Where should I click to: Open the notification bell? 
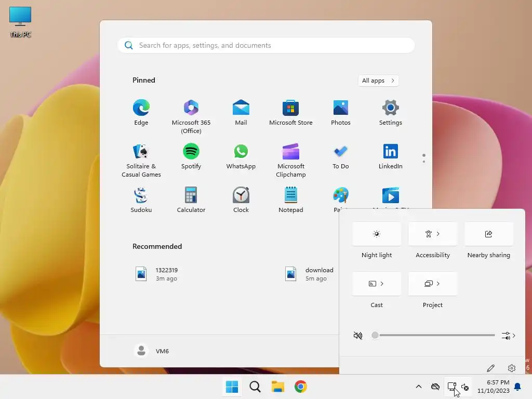pyautogui.click(x=517, y=387)
